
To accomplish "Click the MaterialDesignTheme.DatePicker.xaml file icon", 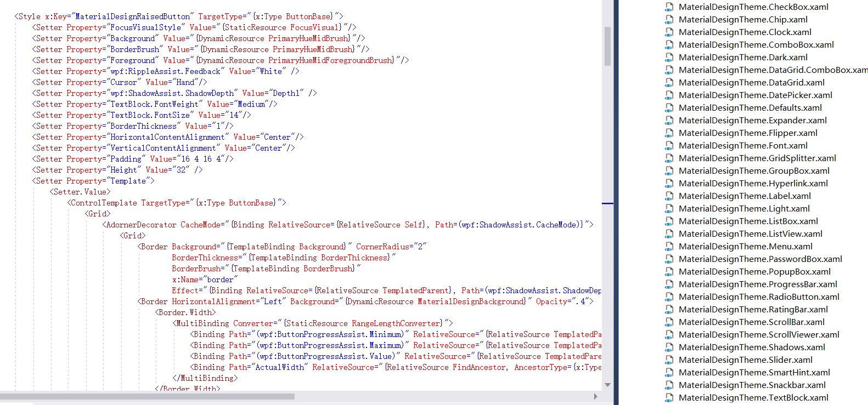I will click(x=669, y=95).
